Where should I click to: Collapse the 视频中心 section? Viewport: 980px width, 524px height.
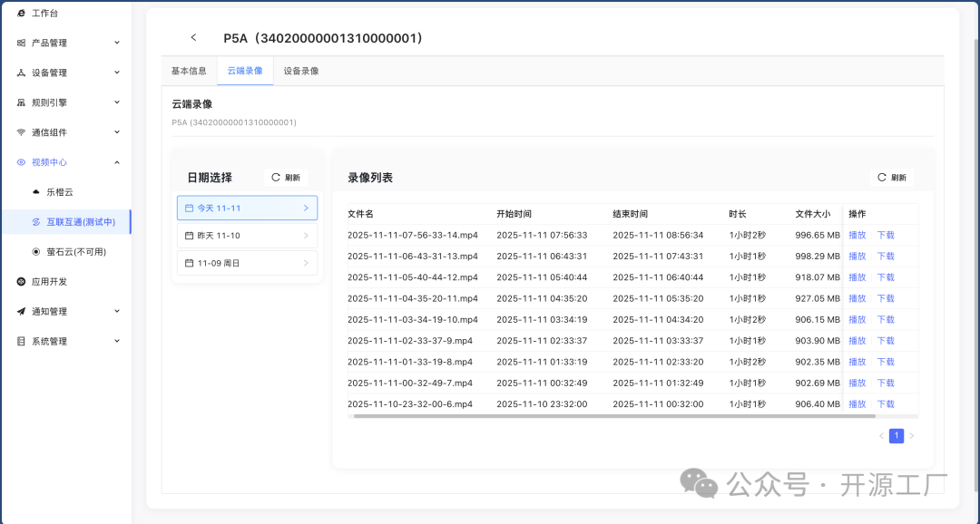(x=115, y=161)
